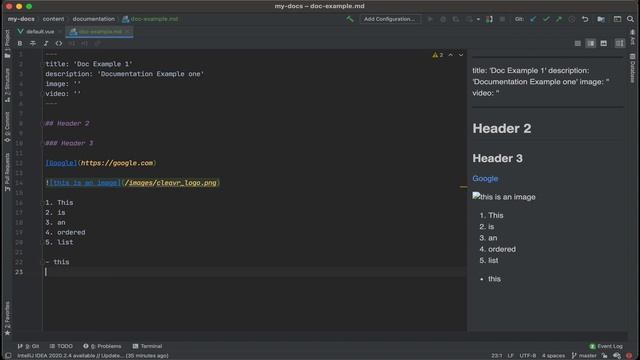
Task: Apply italic formatting
Action: (46, 43)
